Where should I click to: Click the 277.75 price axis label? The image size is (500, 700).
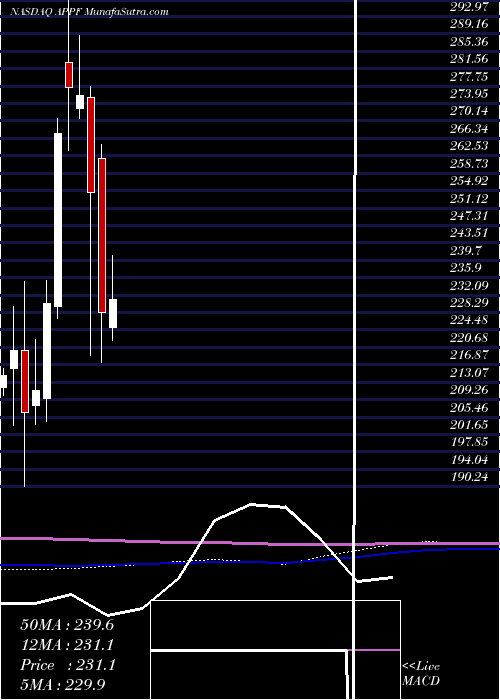(x=469, y=77)
